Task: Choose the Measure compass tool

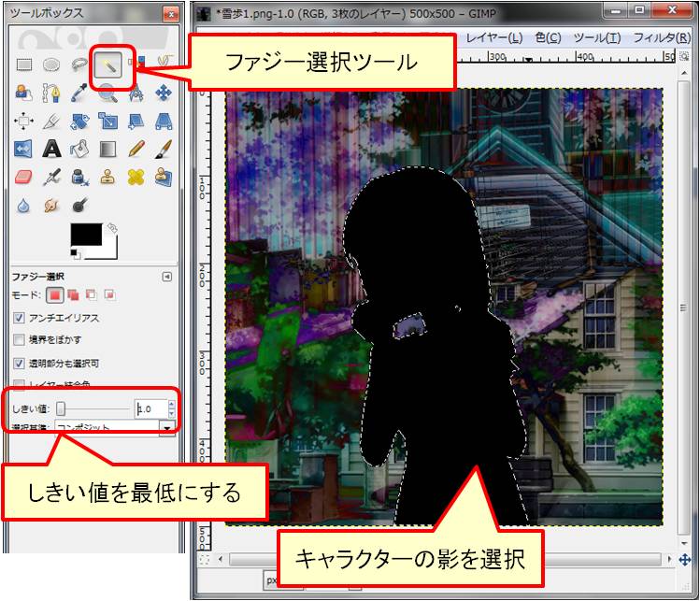Action: (x=136, y=93)
